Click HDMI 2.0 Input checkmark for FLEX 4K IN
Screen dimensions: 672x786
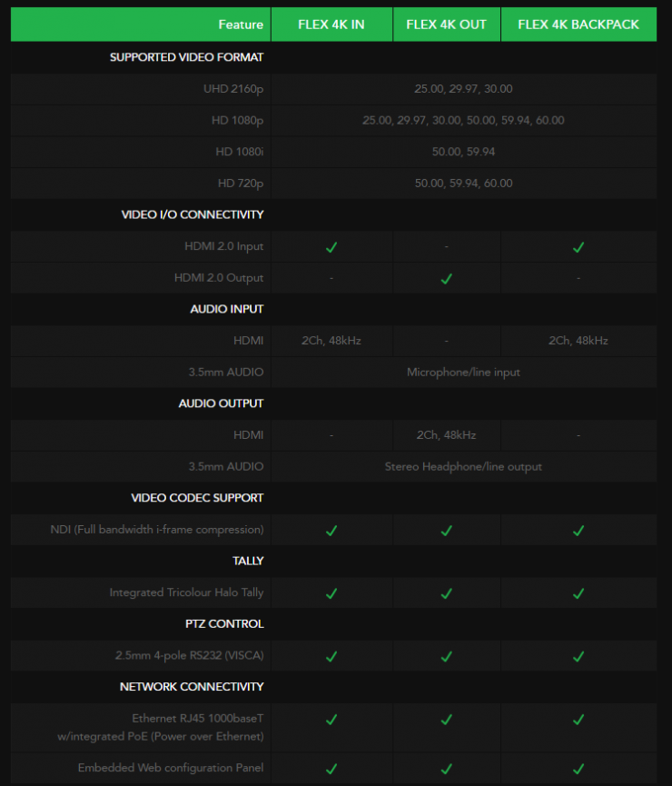[331, 246]
